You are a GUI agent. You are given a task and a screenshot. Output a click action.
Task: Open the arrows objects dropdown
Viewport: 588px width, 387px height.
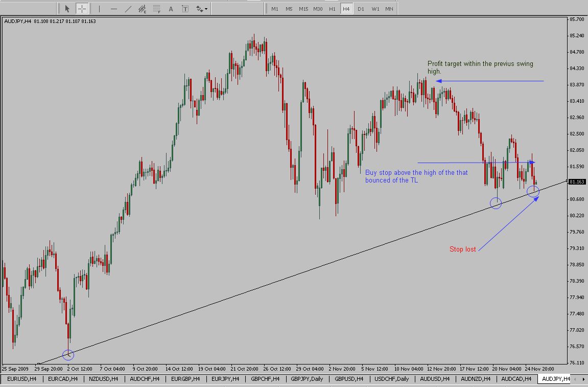coord(201,9)
